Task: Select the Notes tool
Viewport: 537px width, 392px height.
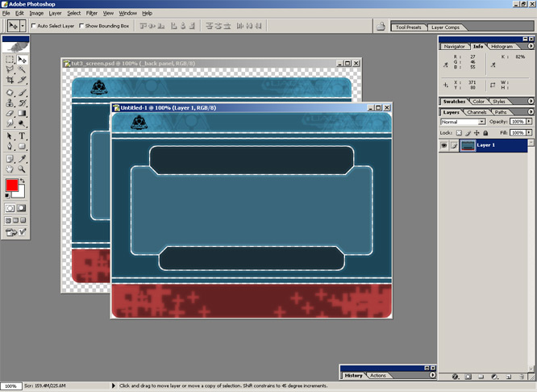Action: tap(10, 159)
